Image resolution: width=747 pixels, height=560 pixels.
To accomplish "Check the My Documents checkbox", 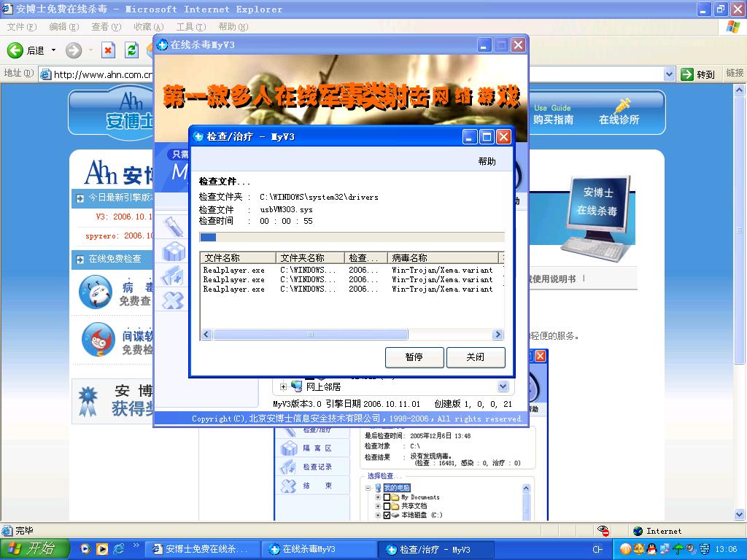I will tap(387, 497).
